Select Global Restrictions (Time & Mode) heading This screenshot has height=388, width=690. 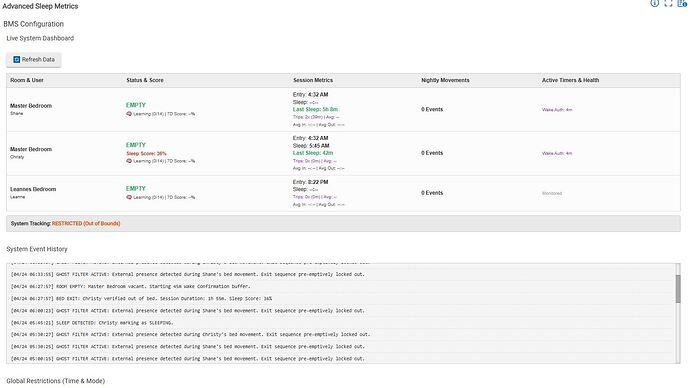pyautogui.click(x=55, y=381)
